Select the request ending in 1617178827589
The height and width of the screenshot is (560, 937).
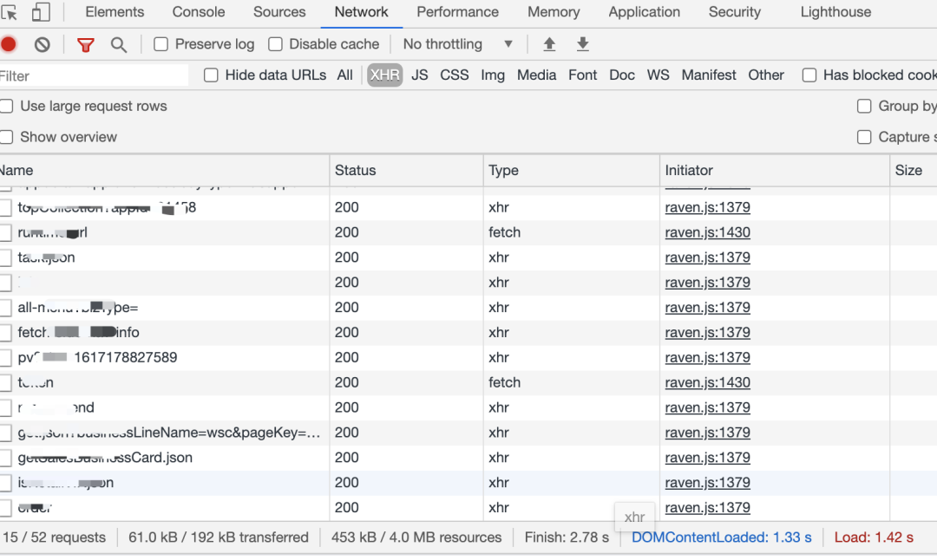97,357
